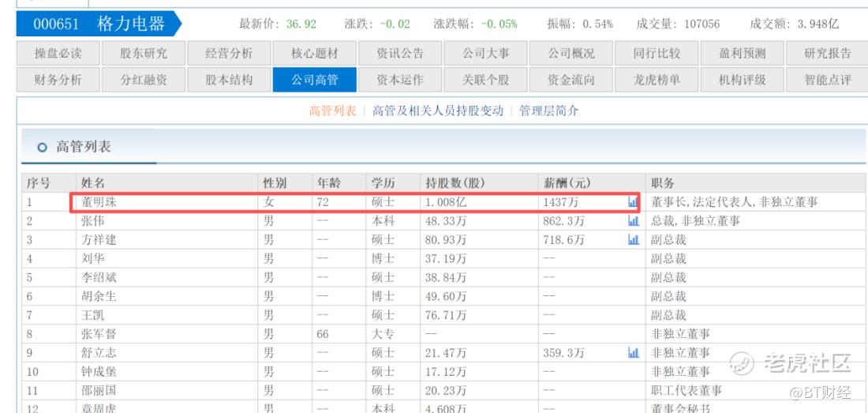Click the 862.3万 salary value

tap(564, 221)
